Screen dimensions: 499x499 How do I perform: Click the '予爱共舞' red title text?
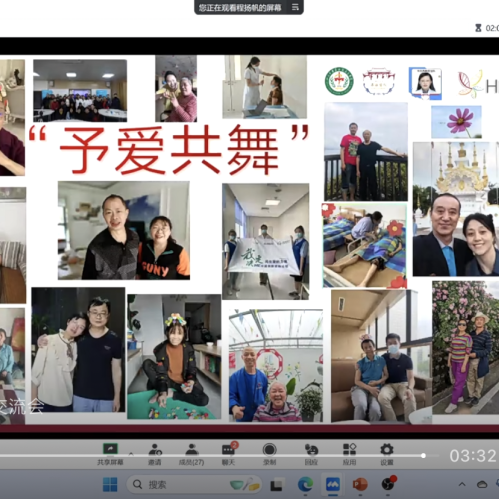tap(169, 150)
